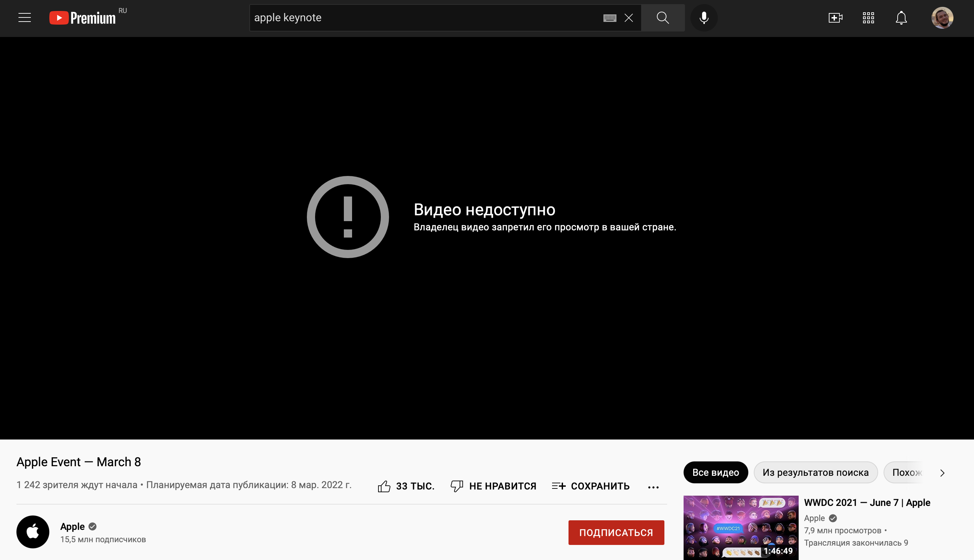Click the red ПОДПИСАТЬСЯ button
This screenshot has width=974, height=560.
(x=616, y=532)
